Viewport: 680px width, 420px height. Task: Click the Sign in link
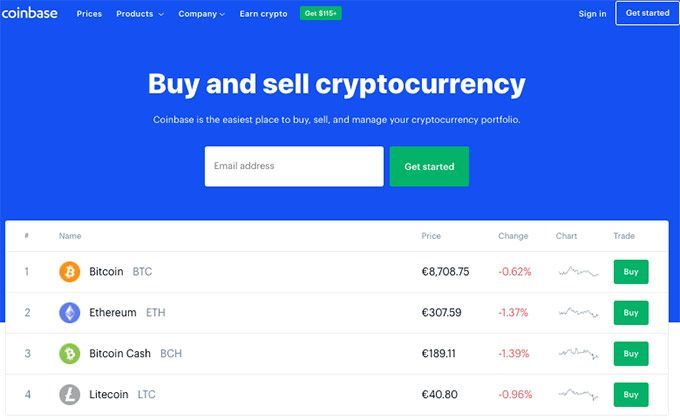[x=592, y=14]
